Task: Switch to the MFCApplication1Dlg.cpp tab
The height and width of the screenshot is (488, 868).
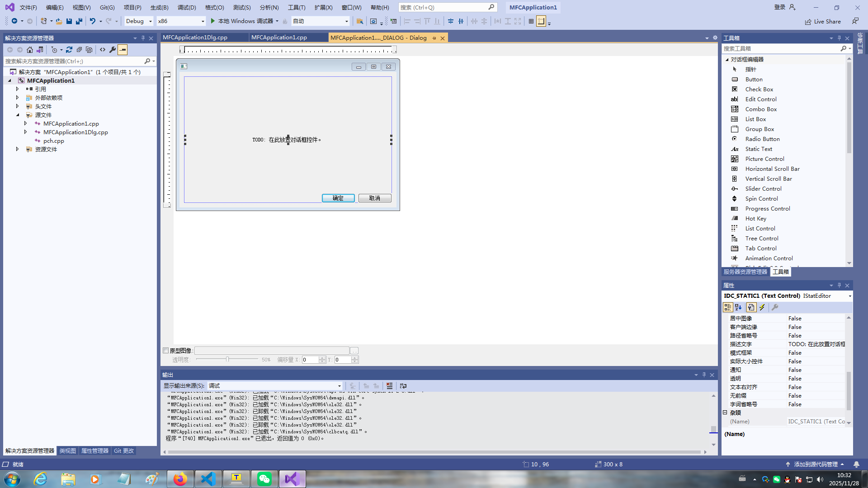Action: (195, 38)
